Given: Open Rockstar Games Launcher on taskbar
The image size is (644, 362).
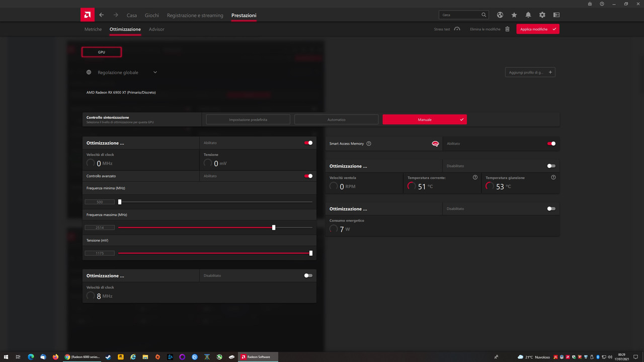Looking at the screenshot, I should [x=121, y=357].
